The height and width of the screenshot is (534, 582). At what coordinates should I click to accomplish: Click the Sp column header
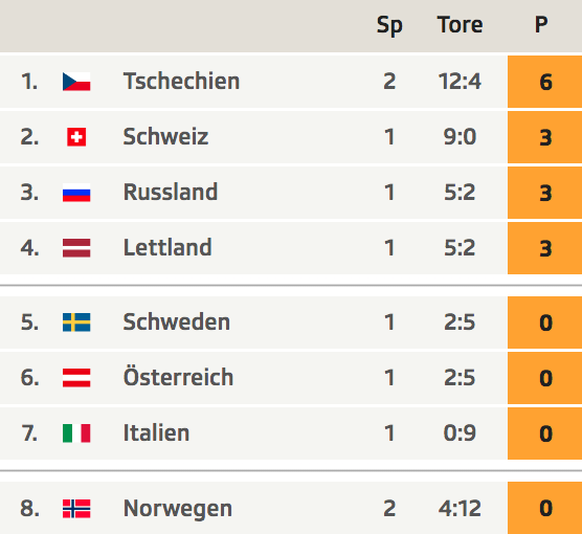[x=389, y=26]
